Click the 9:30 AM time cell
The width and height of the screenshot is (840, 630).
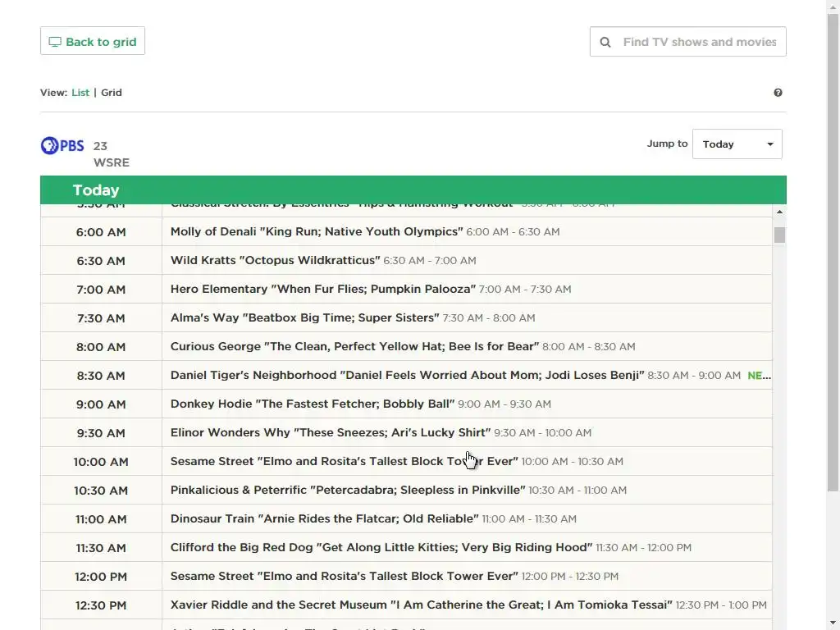coord(101,433)
